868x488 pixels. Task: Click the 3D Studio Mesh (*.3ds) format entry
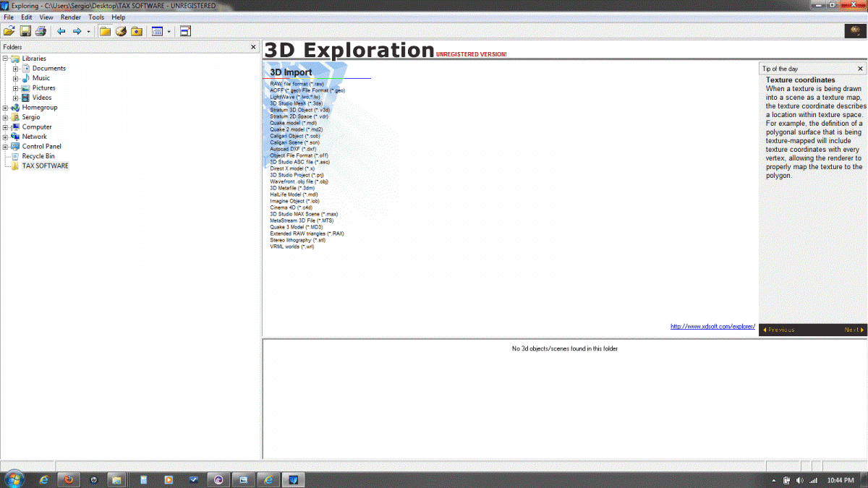click(297, 103)
